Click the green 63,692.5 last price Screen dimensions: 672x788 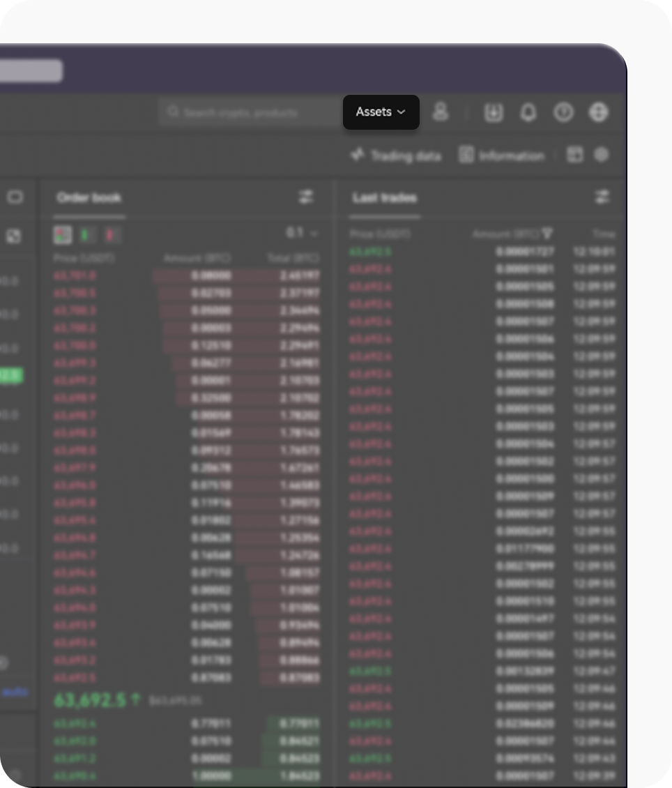(x=91, y=700)
